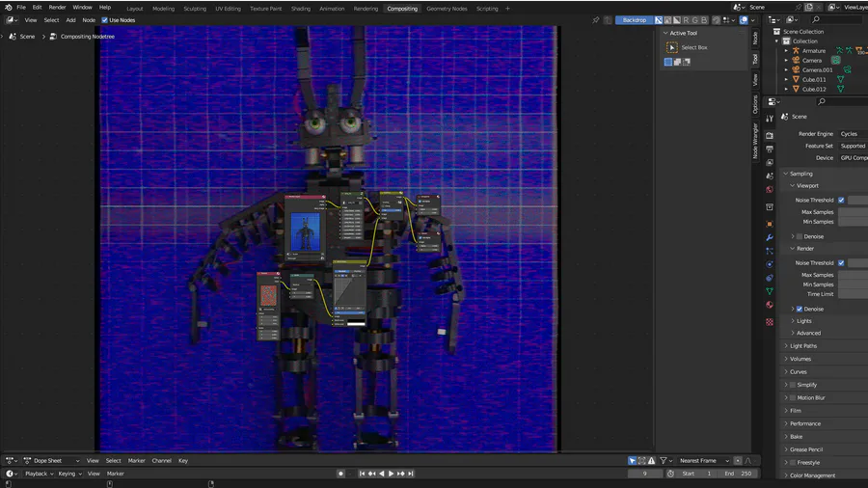Switch to the Geometry Nodes workspace tab
868x488 pixels.
(447, 9)
